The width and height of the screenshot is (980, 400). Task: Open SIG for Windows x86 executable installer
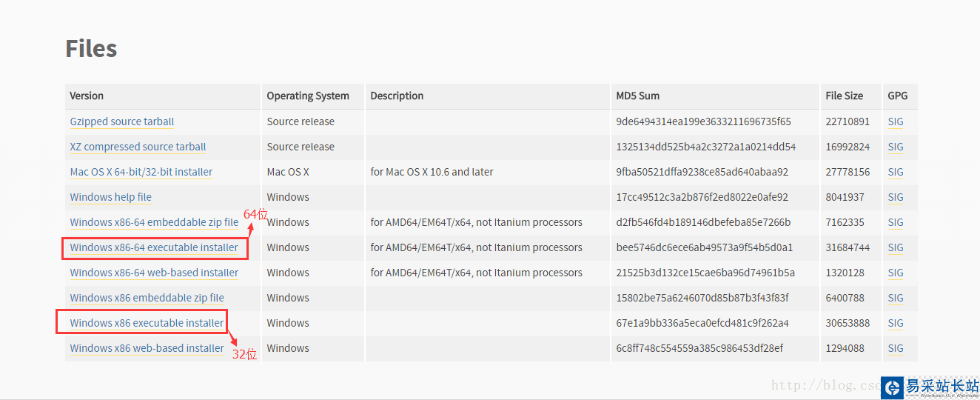[x=896, y=323]
